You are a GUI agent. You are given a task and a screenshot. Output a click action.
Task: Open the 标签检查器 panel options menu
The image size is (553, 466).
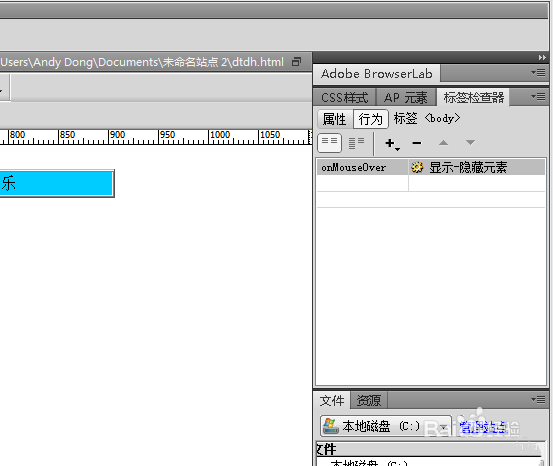point(539,96)
